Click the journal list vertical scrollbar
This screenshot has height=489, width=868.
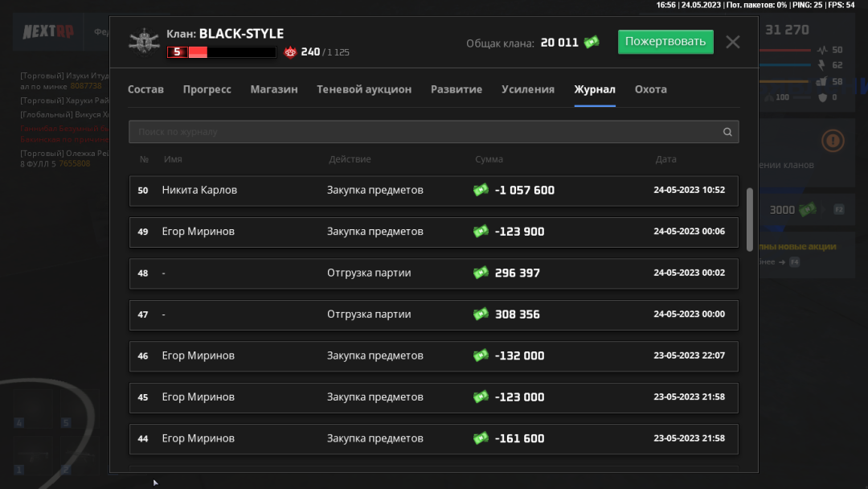tap(750, 219)
